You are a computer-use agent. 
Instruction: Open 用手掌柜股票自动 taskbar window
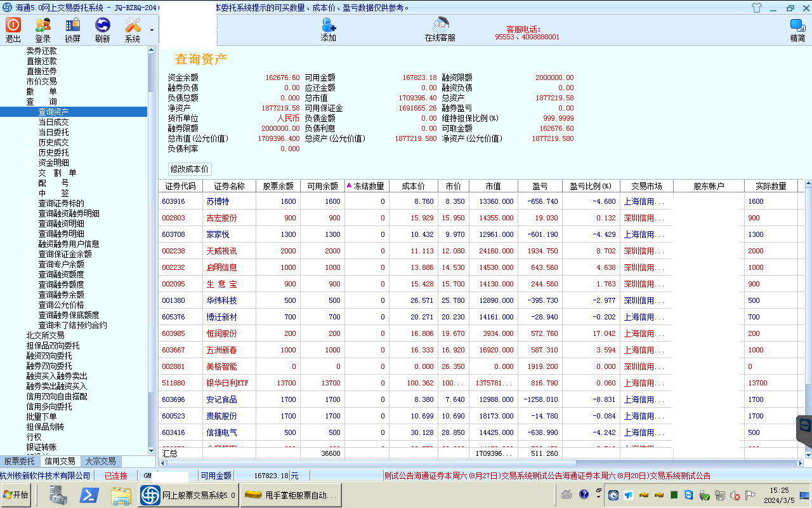[x=291, y=495]
